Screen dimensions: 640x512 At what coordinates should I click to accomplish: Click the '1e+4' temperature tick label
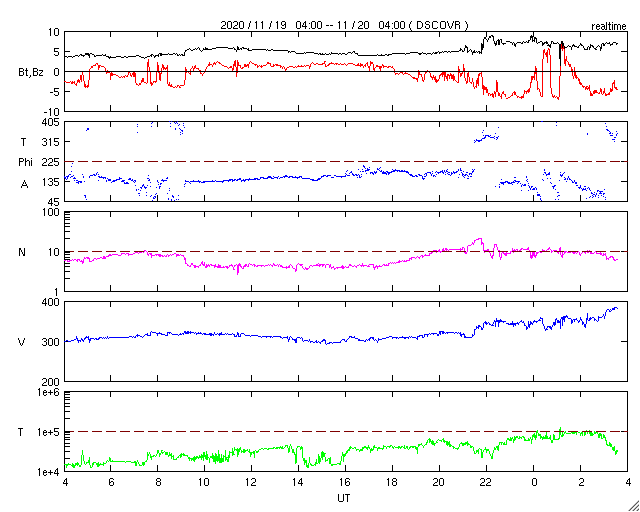[x=49, y=472]
